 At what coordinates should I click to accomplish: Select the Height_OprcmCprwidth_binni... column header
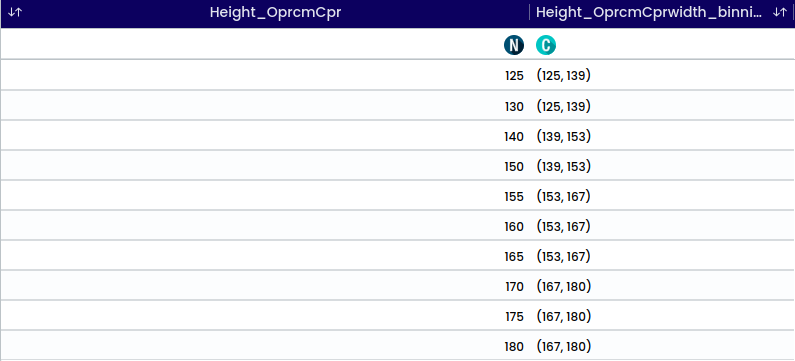pyautogui.click(x=649, y=13)
